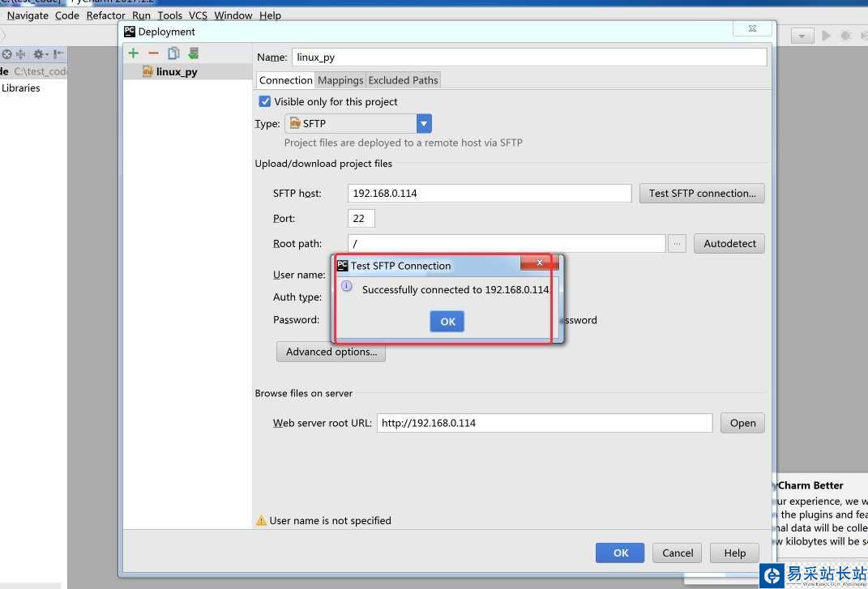Browse root path with ellipsis button
The image size is (868, 589).
pos(677,244)
